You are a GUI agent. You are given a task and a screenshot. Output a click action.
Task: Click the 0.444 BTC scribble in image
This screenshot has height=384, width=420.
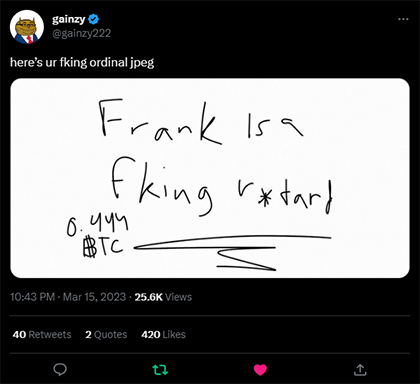(98, 236)
